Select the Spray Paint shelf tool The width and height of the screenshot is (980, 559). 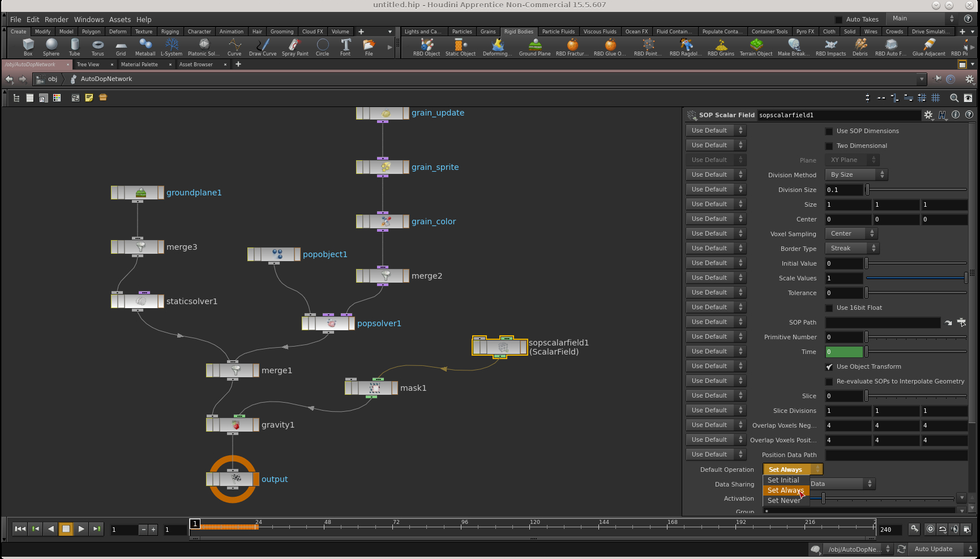[295, 47]
